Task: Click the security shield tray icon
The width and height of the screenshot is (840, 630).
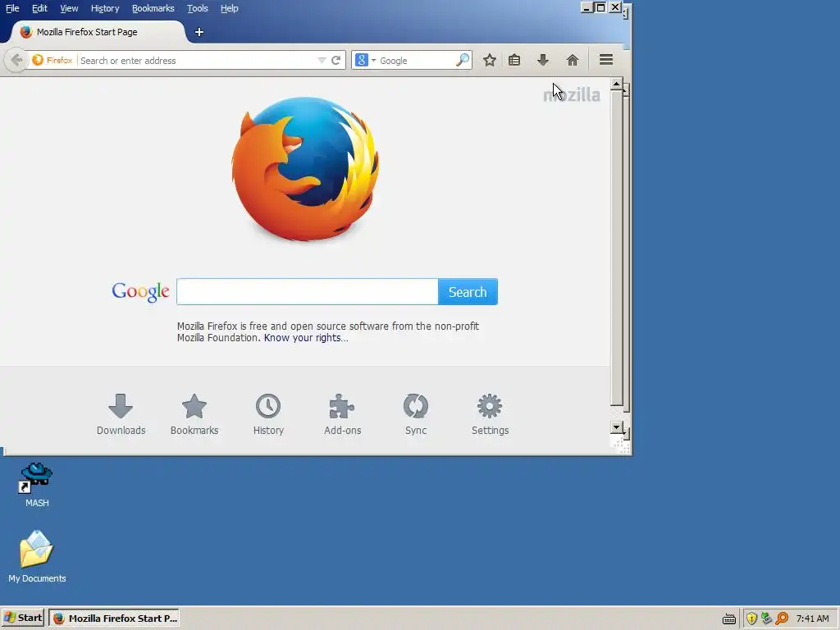Action: 751,619
